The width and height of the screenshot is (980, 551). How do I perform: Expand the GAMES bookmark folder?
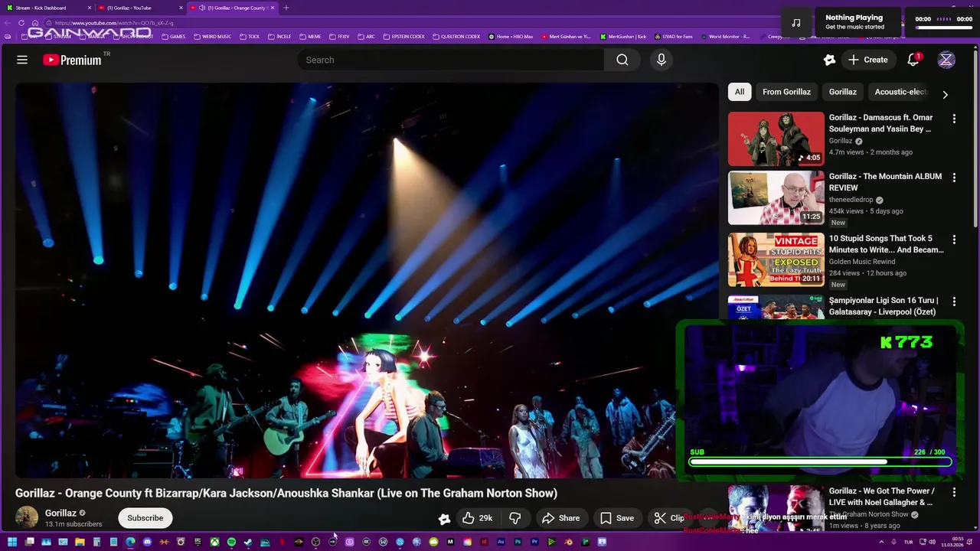[173, 36]
